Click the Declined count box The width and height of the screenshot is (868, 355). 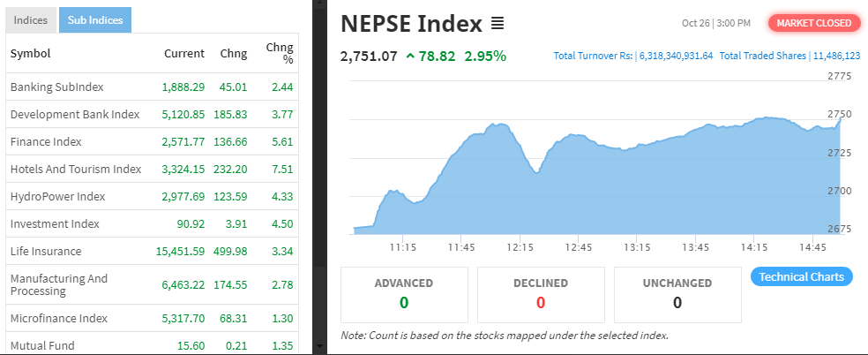coord(541,295)
